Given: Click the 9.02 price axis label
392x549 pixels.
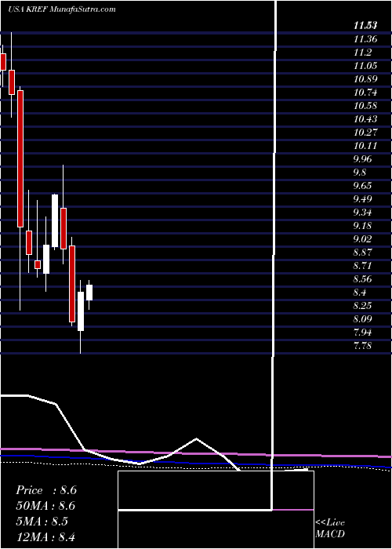Looking at the screenshot, I should click(363, 238).
